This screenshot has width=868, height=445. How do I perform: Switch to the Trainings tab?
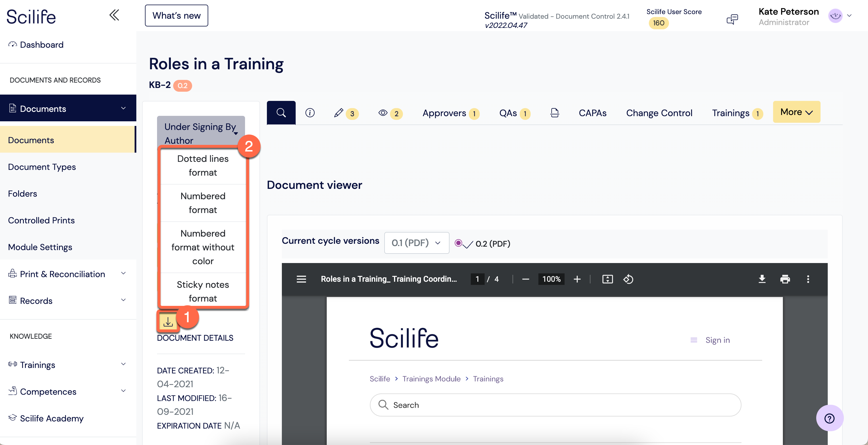(738, 113)
